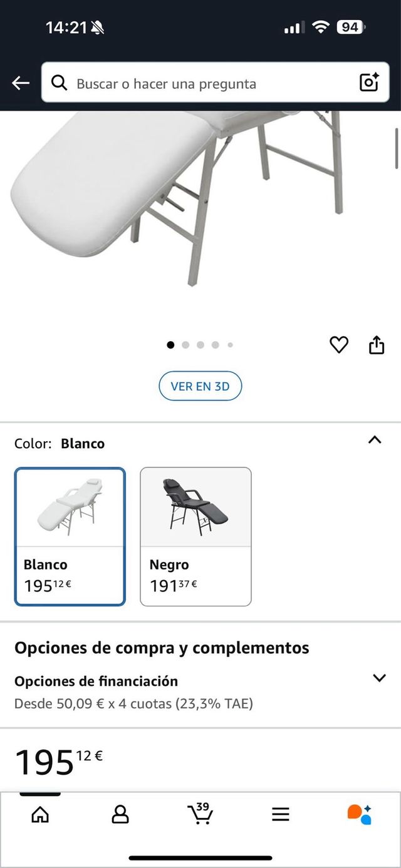Return to home with the house icon
The height and width of the screenshot is (868, 401).
40,815
